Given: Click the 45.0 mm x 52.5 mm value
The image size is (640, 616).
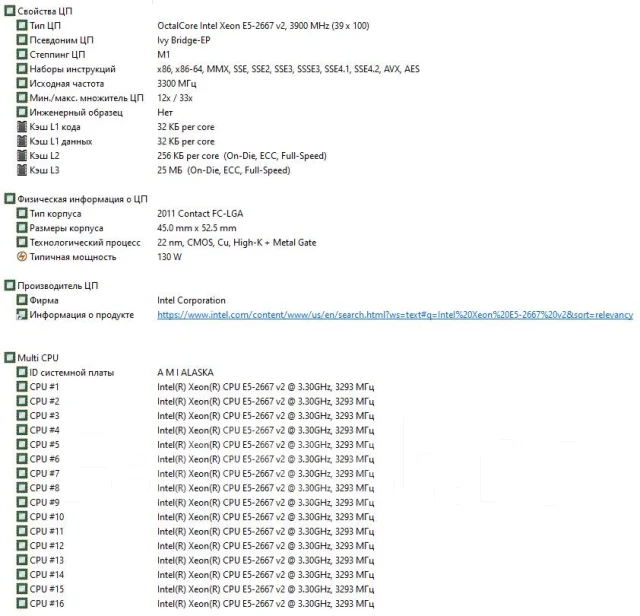Looking at the screenshot, I should 197,228.
